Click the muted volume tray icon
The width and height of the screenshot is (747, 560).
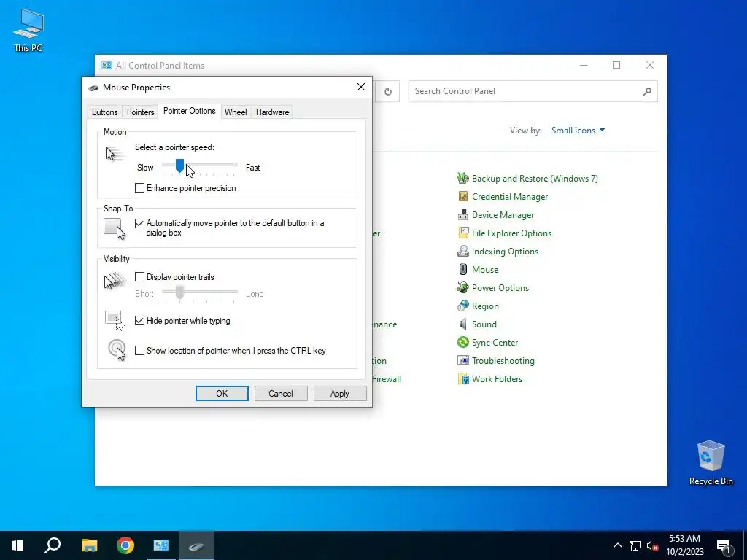pyautogui.click(x=653, y=545)
